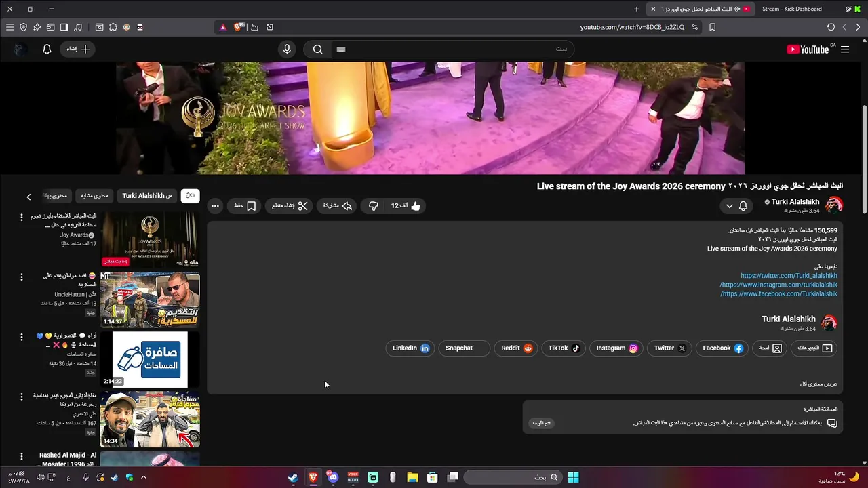The image size is (868, 488).
Task: Open the LinkedIn social link chip
Action: point(410,348)
